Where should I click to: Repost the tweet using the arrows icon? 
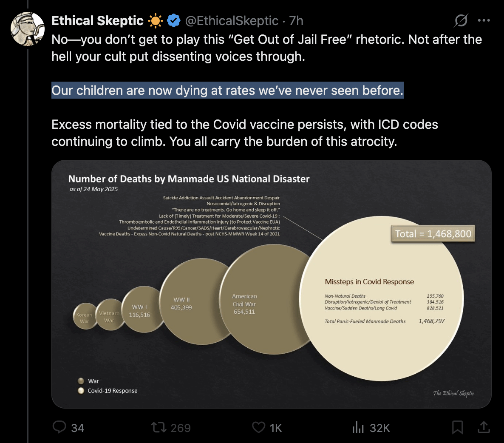tap(159, 427)
